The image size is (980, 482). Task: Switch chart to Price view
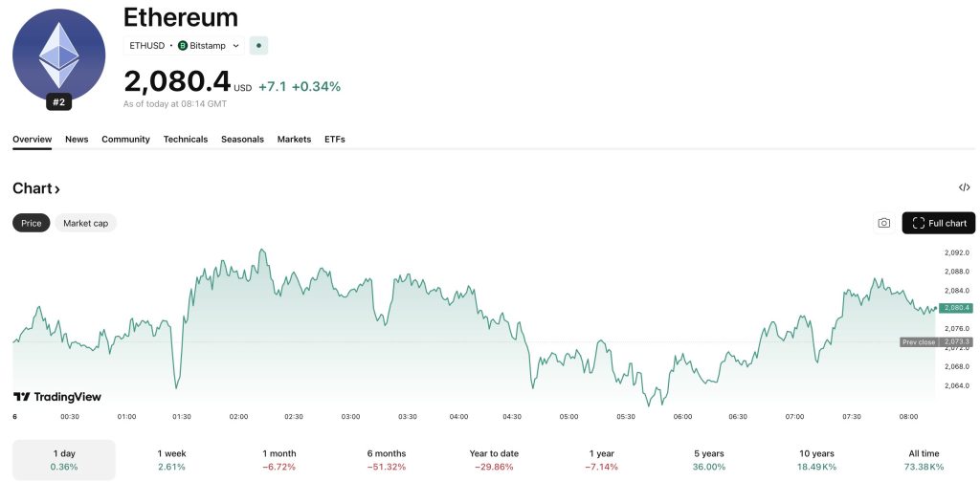point(32,223)
